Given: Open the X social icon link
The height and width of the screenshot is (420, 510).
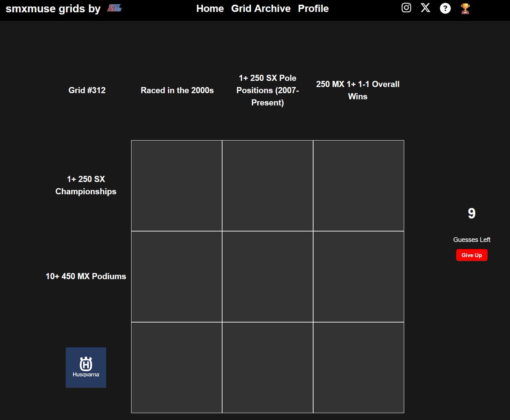Looking at the screenshot, I should click(425, 8).
